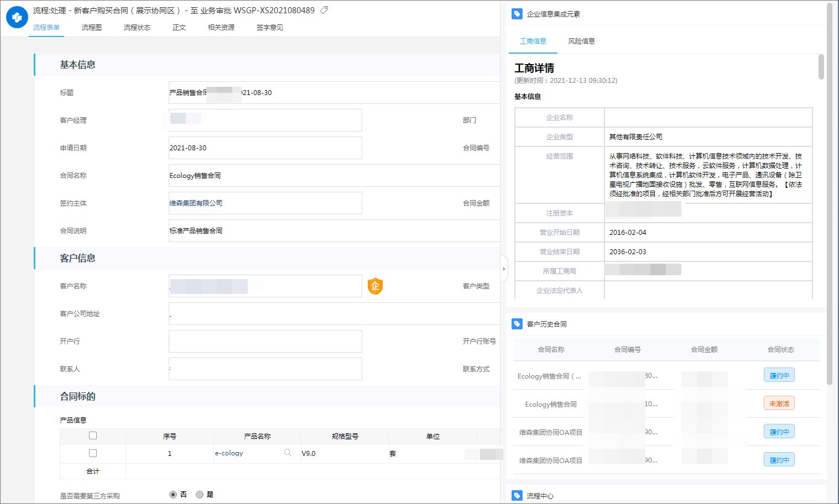
Task: Click the 申请日期 field showing 2021-08-30
Action: click(x=265, y=148)
